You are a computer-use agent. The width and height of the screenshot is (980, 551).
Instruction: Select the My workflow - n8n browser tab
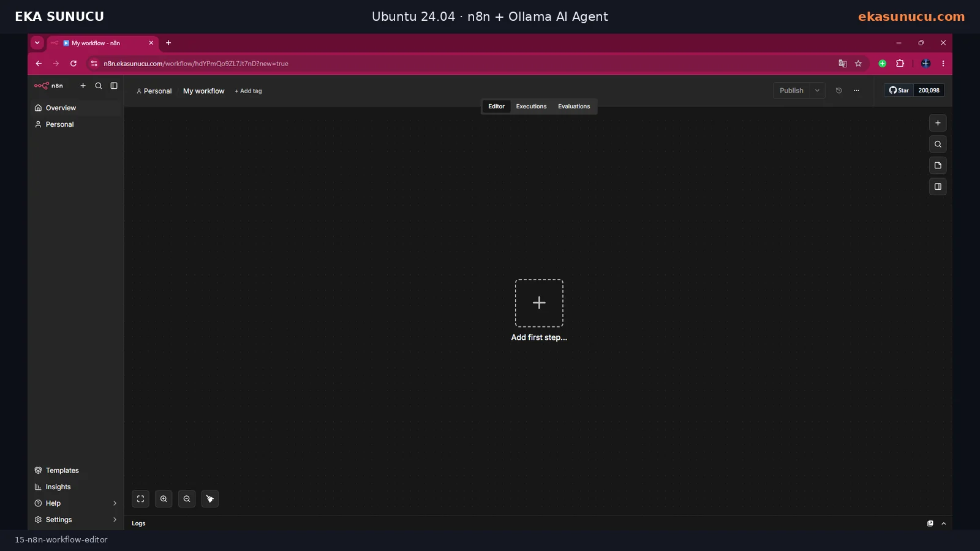pos(103,43)
